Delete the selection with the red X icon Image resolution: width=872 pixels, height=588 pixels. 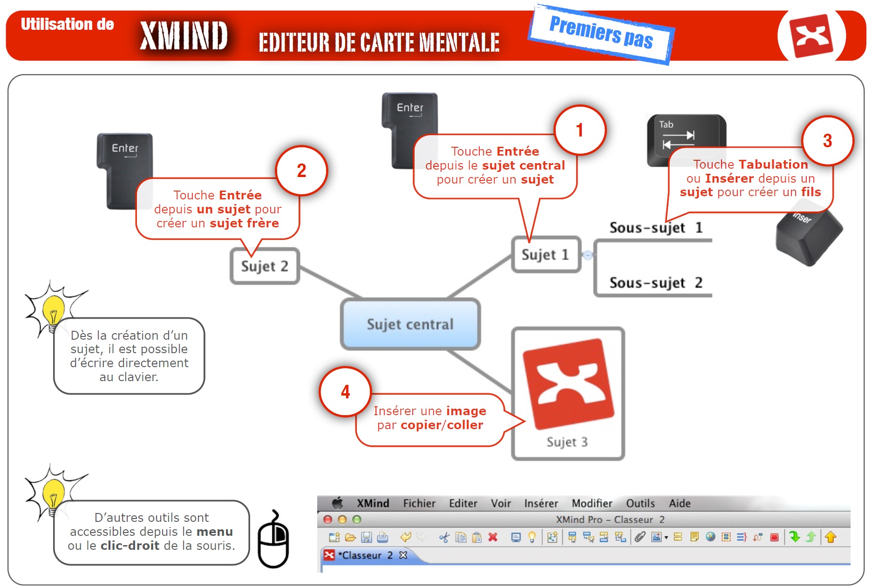point(493,537)
